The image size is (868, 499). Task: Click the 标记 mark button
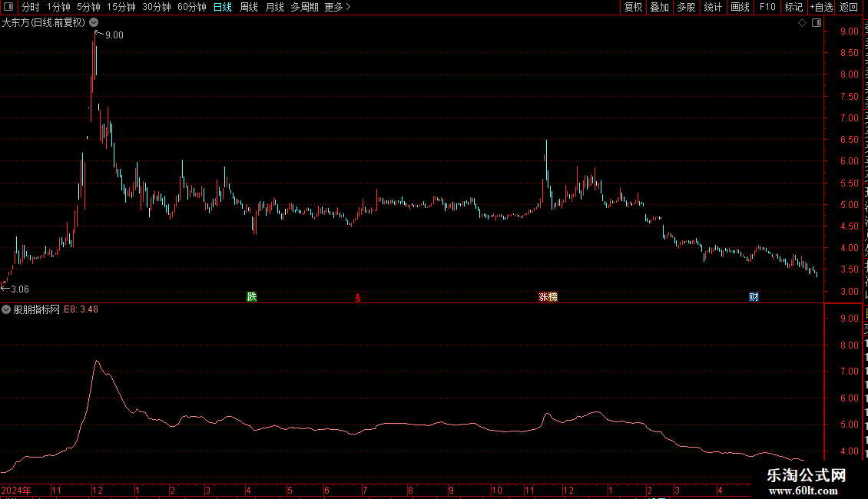click(793, 7)
